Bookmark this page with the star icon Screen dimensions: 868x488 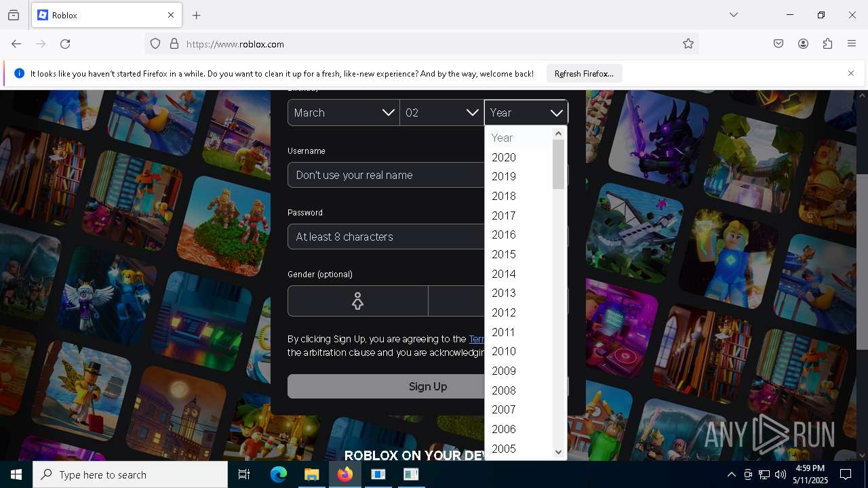[x=688, y=44]
